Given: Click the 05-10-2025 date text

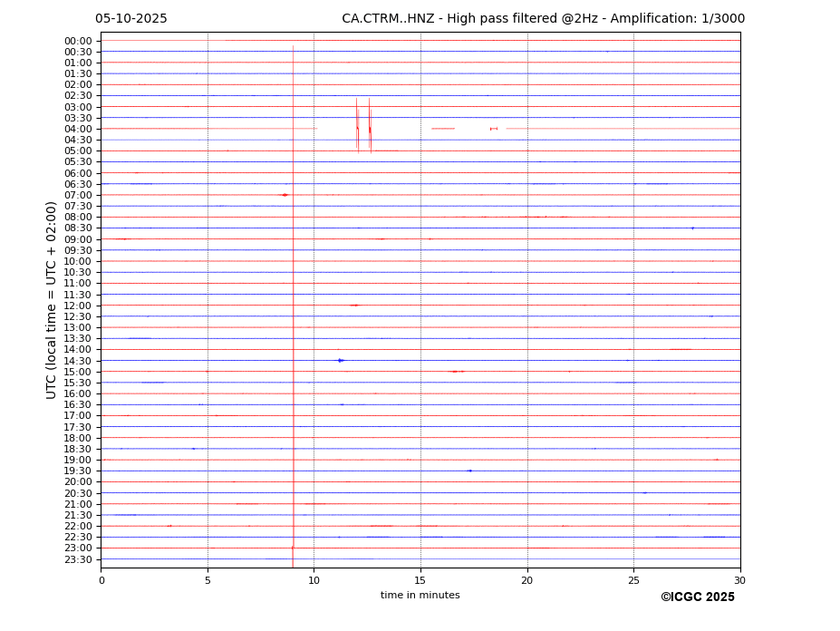Looking at the screenshot, I should [x=131, y=19].
